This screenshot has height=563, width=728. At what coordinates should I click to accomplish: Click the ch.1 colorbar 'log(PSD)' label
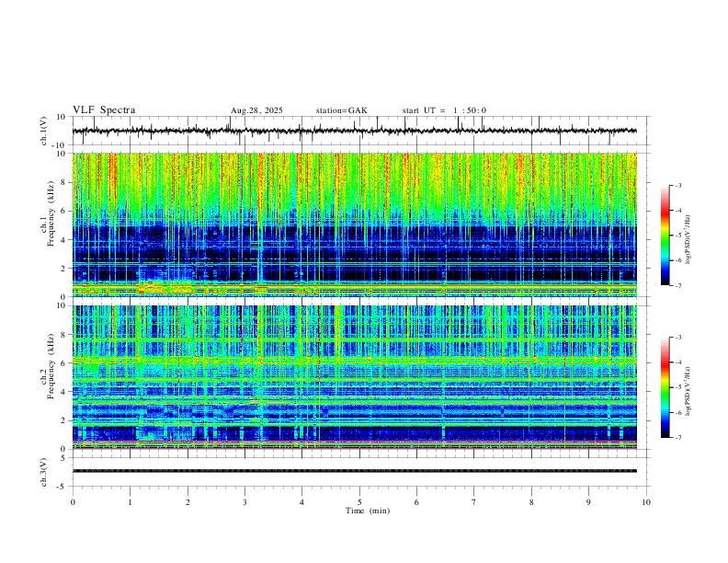click(x=688, y=240)
